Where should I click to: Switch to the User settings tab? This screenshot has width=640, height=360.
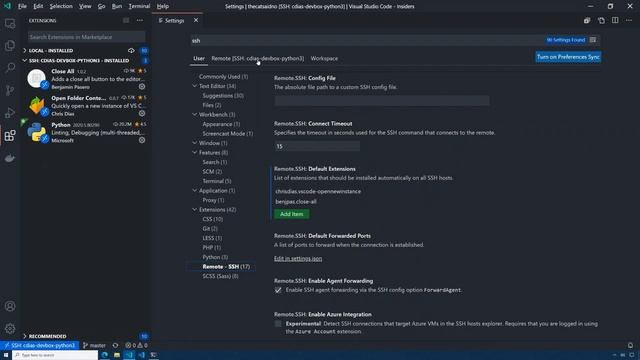tap(199, 58)
